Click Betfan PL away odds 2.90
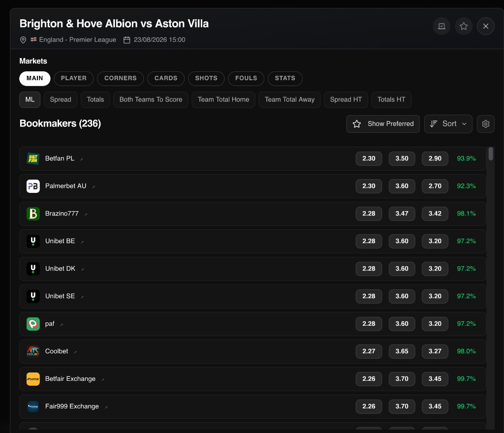This screenshot has height=433, width=504. point(435,158)
